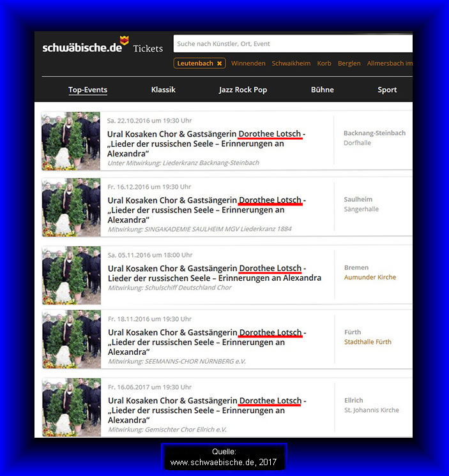Open thumbnail of the 22.10.2016 event

click(x=71, y=141)
